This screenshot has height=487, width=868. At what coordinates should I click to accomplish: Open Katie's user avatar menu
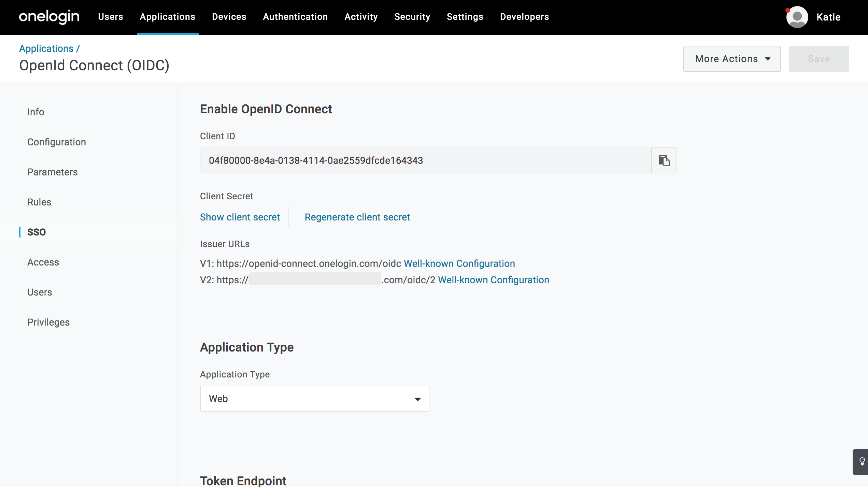coord(797,17)
